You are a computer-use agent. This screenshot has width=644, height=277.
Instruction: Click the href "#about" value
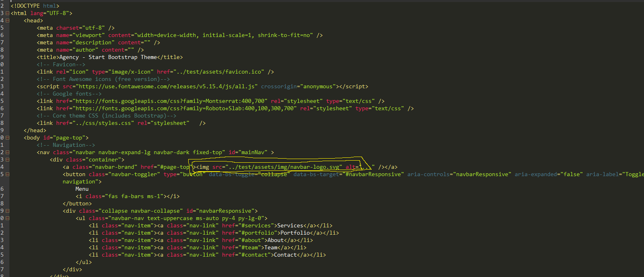[x=251, y=240]
